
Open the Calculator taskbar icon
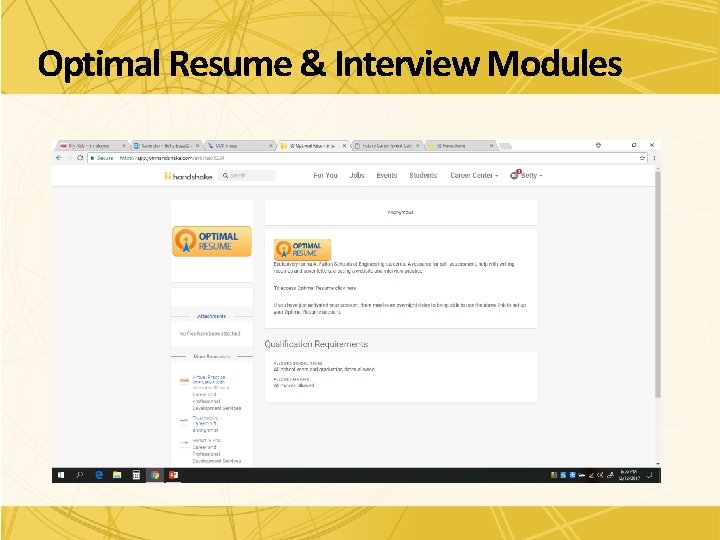136,475
